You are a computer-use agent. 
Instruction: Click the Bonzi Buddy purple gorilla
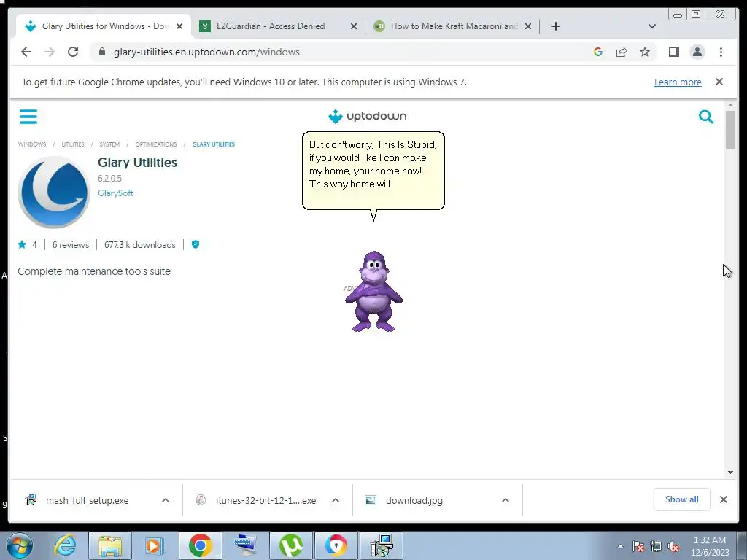coord(374,292)
